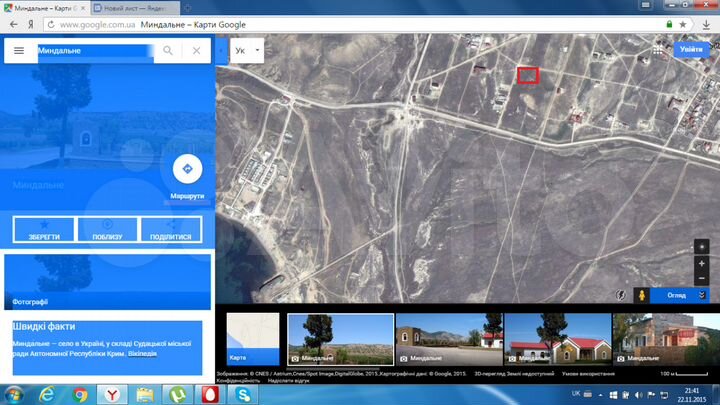Open the Конфіденційність privacy link
Screen dimensions: 720x405
(238, 381)
